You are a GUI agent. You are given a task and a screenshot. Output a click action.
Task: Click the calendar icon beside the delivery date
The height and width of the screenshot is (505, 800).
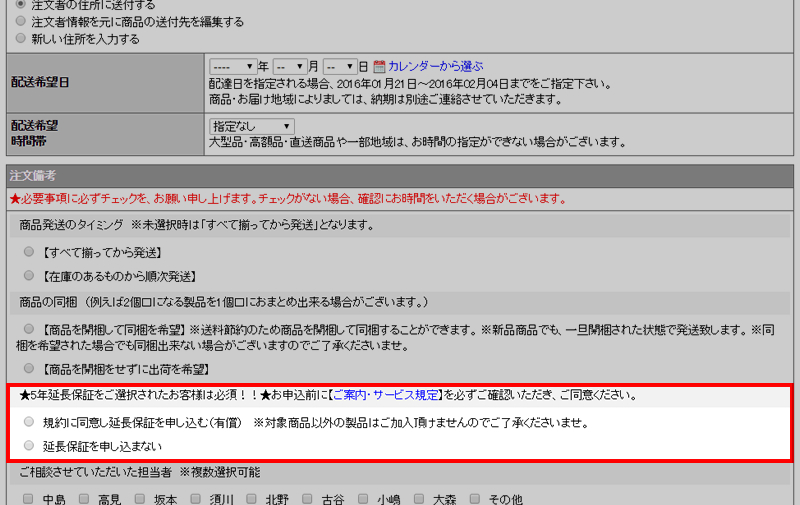[379, 66]
